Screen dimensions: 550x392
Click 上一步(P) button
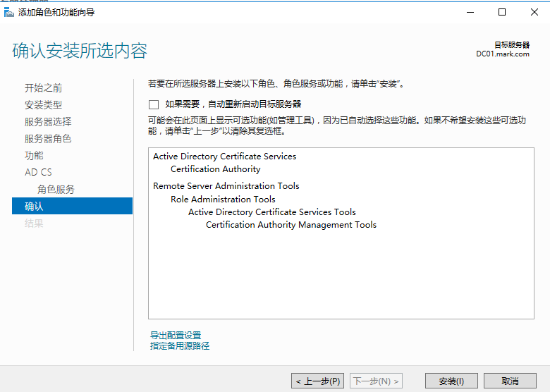tap(317, 381)
